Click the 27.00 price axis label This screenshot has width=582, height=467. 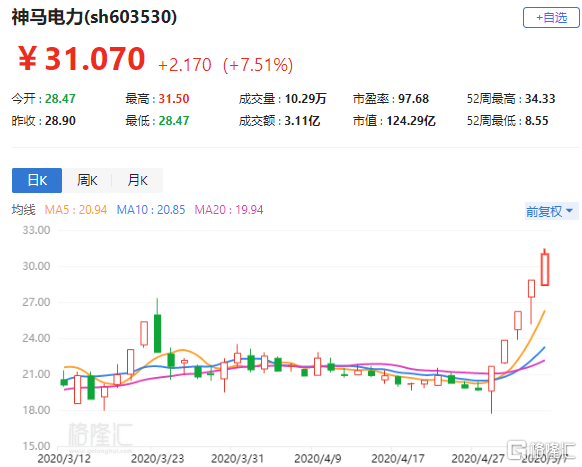tap(36, 302)
